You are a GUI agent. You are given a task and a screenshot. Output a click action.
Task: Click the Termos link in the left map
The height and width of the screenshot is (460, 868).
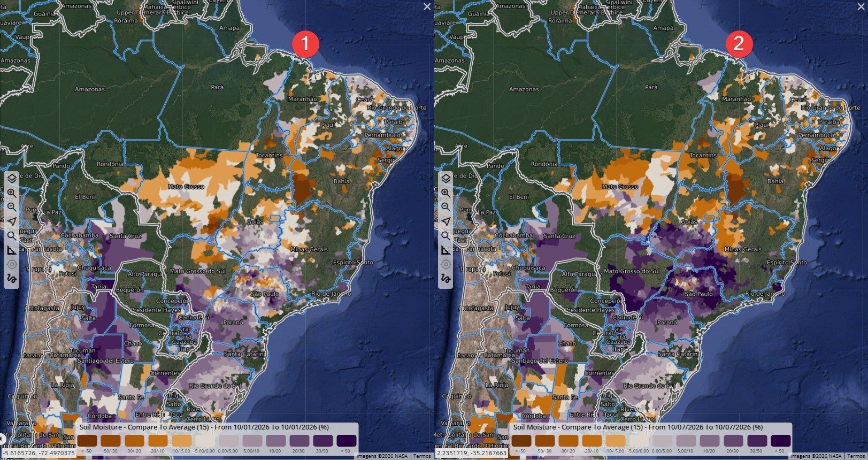tap(422, 456)
